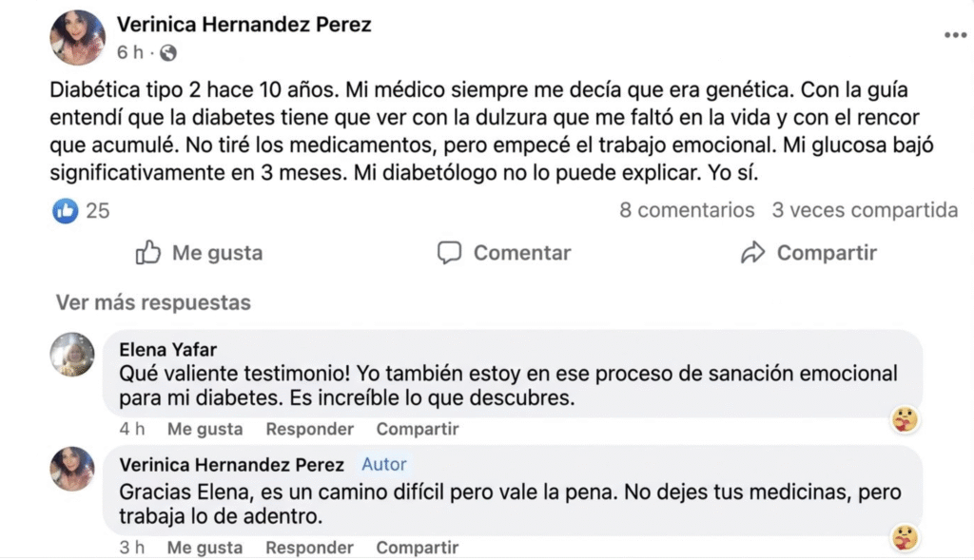This screenshot has height=560, width=974.
Task: Click the reaction emoji on the author's reply
Action: 904,537
